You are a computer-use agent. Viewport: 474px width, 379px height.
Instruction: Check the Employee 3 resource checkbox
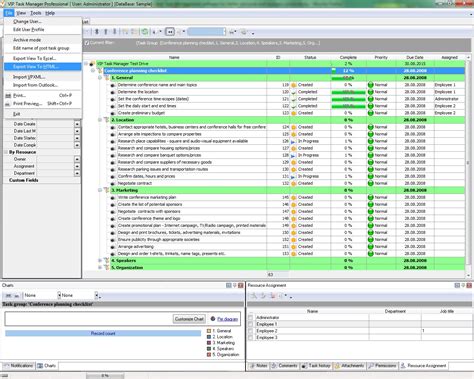coord(251,338)
